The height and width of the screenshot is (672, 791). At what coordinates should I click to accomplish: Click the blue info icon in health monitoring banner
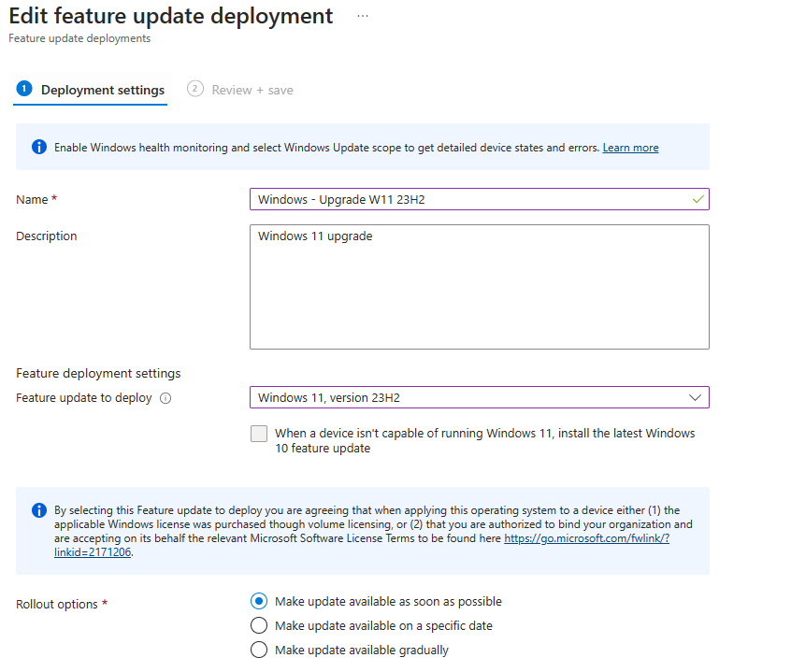pyautogui.click(x=38, y=148)
